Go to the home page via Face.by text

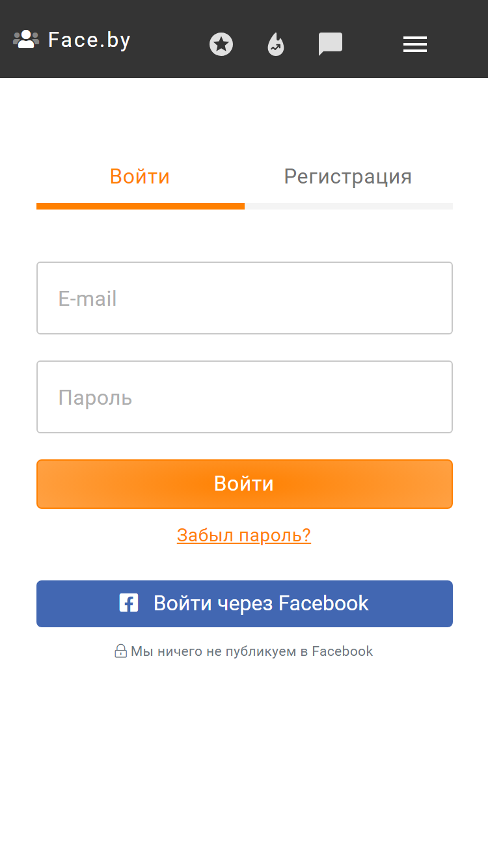(89, 40)
